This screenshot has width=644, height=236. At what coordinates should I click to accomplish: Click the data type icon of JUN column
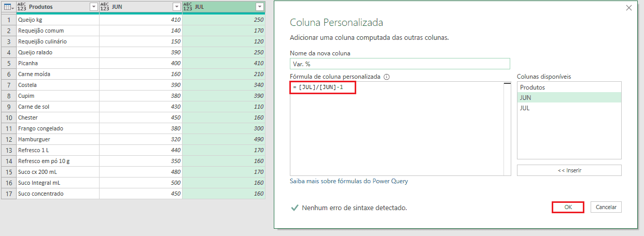click(x=105, y=7)
